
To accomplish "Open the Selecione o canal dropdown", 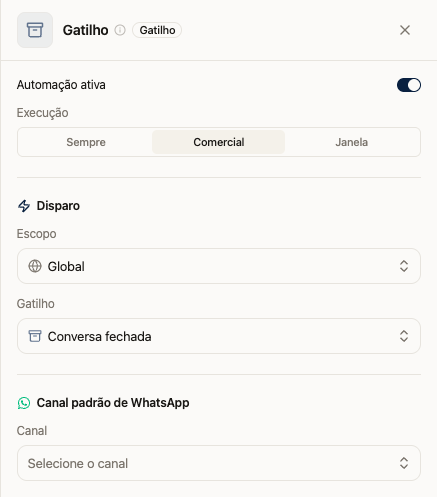I will [219, 463].
